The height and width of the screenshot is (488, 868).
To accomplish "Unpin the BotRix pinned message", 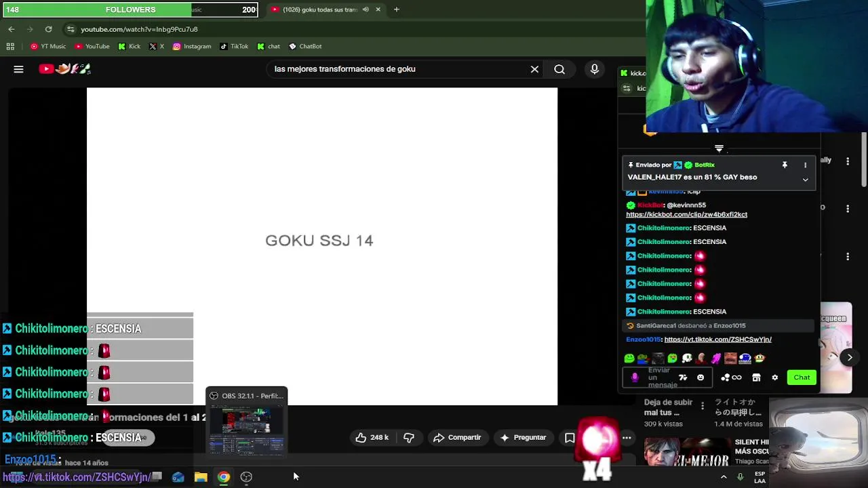I will 785,165.
